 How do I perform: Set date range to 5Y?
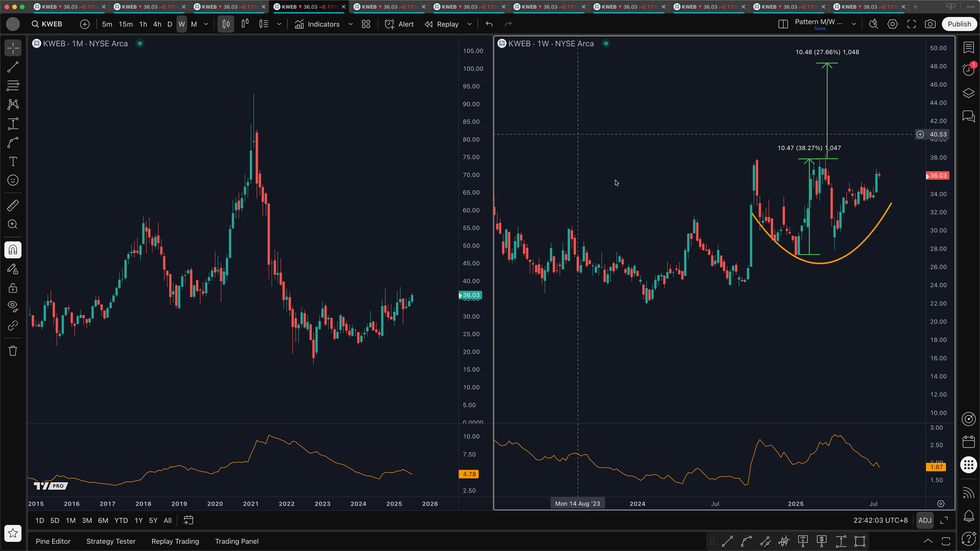coord(153,520)
